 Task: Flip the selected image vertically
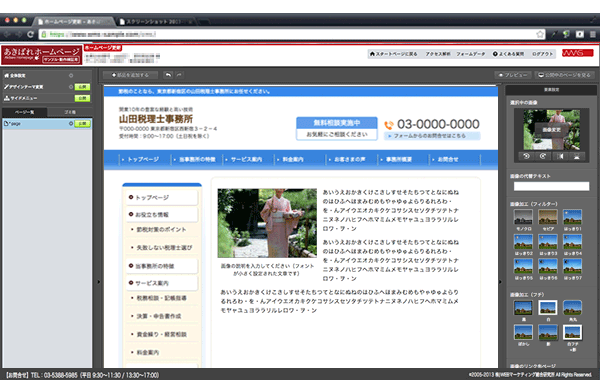[577, 156]
